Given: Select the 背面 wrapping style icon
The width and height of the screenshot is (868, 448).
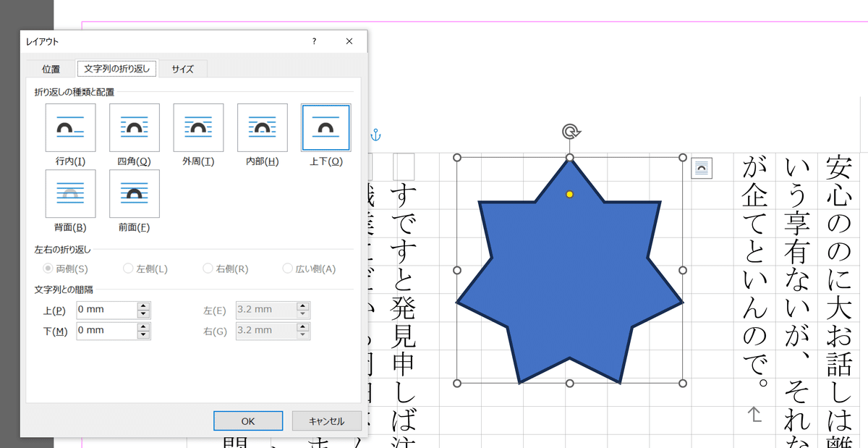Looking at the screenshot, I should 70,194.
